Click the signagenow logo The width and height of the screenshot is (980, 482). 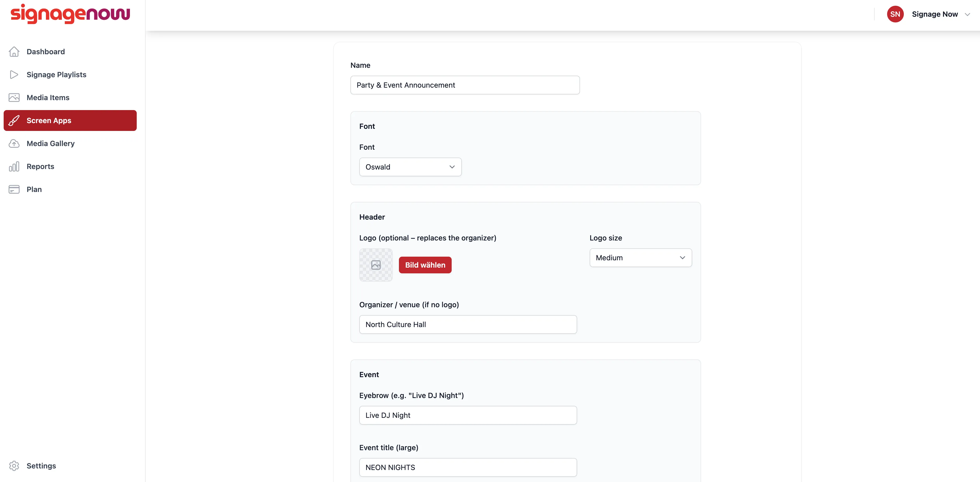(x=70, y=14)
